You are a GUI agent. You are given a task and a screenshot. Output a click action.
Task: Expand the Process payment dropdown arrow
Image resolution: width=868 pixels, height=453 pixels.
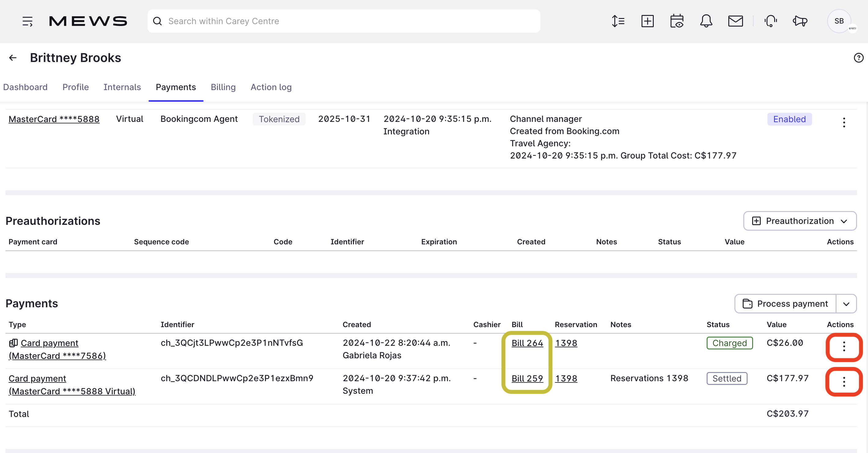846,304
